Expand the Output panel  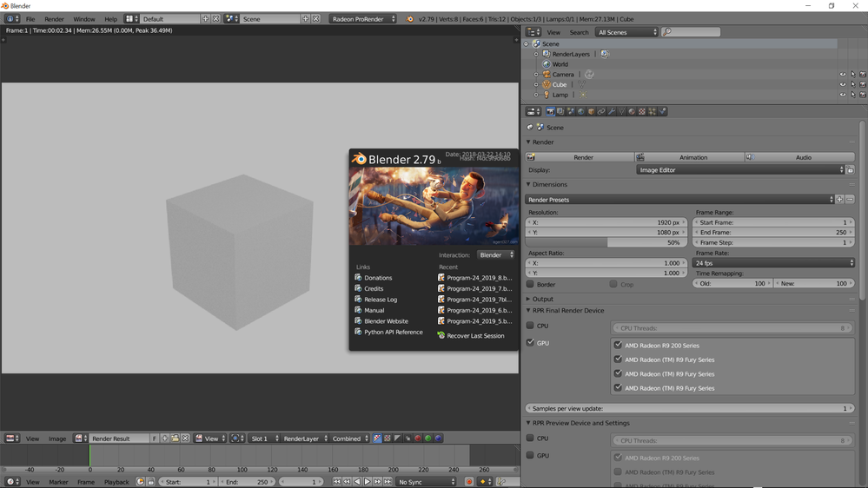point(528,299)
